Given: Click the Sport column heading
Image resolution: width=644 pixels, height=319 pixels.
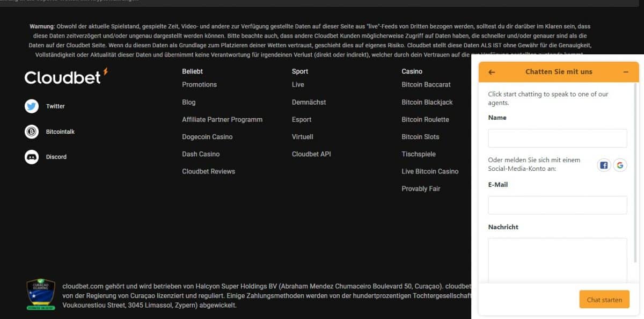Looking at the screenshot, I should pos(300,71).
